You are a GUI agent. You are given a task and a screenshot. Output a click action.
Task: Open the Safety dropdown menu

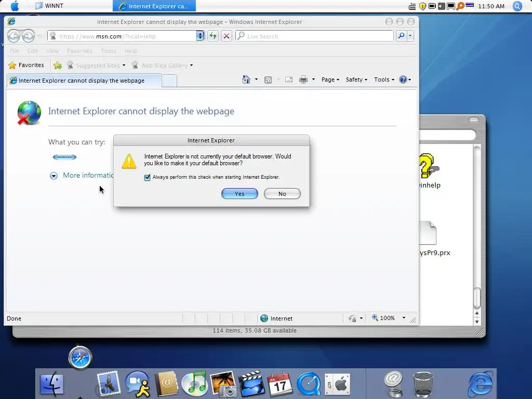356,79
